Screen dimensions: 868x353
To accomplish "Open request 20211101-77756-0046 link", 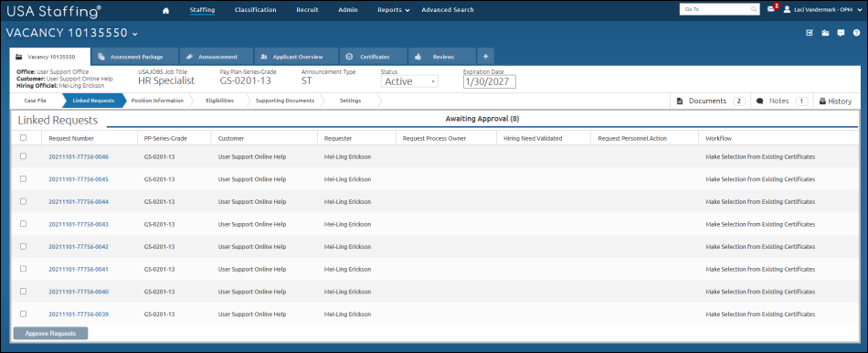I will [x=79, y=156].
